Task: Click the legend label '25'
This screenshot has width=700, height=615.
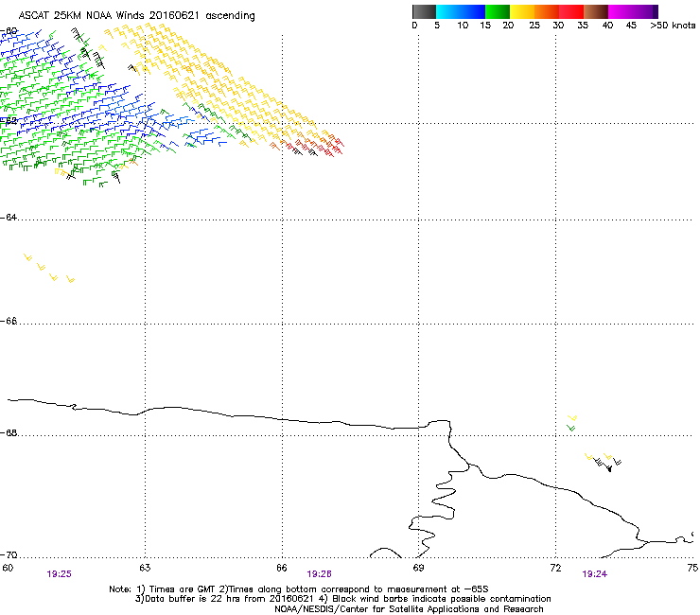Action: tap(534, 26)
